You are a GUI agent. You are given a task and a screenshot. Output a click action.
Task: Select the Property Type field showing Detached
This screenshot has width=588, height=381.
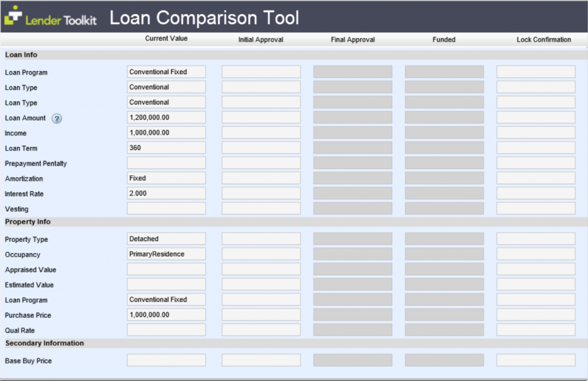point(166,238)
